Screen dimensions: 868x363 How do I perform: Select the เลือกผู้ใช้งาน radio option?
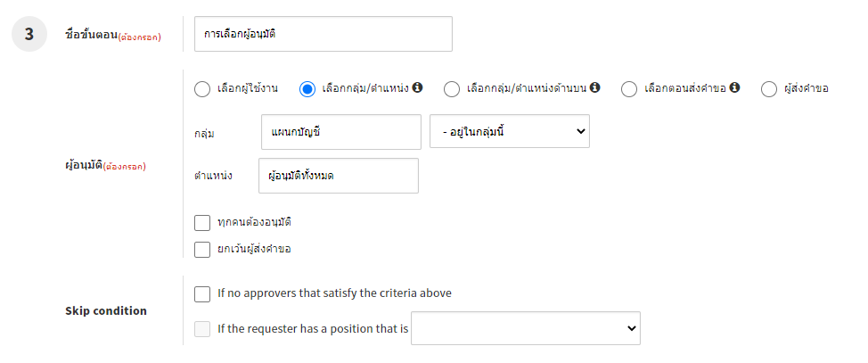click(202, 88)
